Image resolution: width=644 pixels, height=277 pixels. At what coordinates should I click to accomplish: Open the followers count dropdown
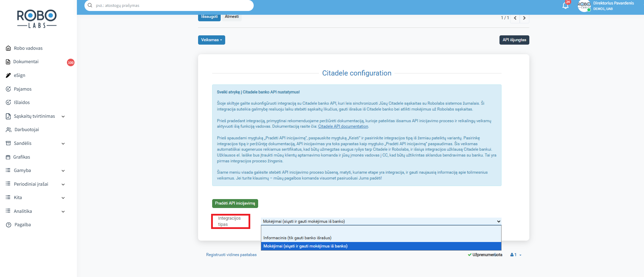pyautogui.click(x=516, y=255)
